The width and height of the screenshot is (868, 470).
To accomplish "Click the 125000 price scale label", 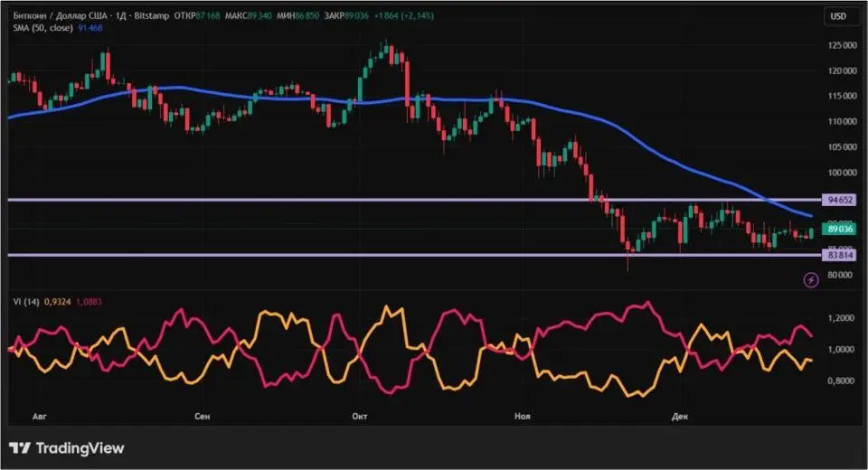I will (840, 45).
